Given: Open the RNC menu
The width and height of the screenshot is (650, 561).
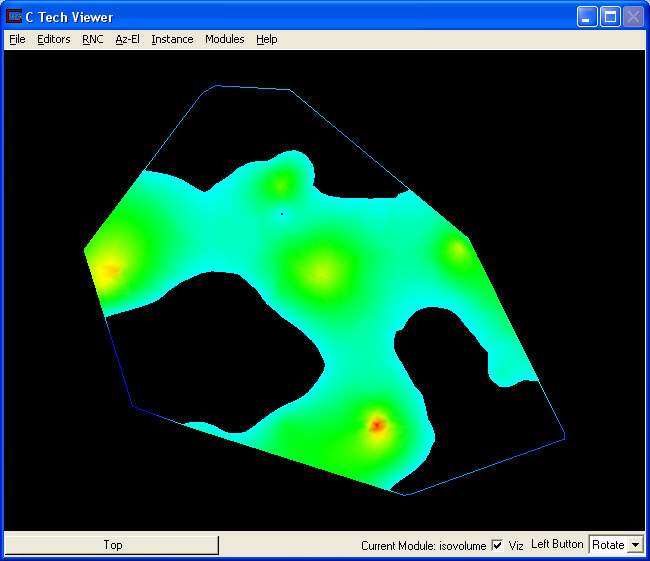Looking at the screenshot, I should [x=93, y=39].
